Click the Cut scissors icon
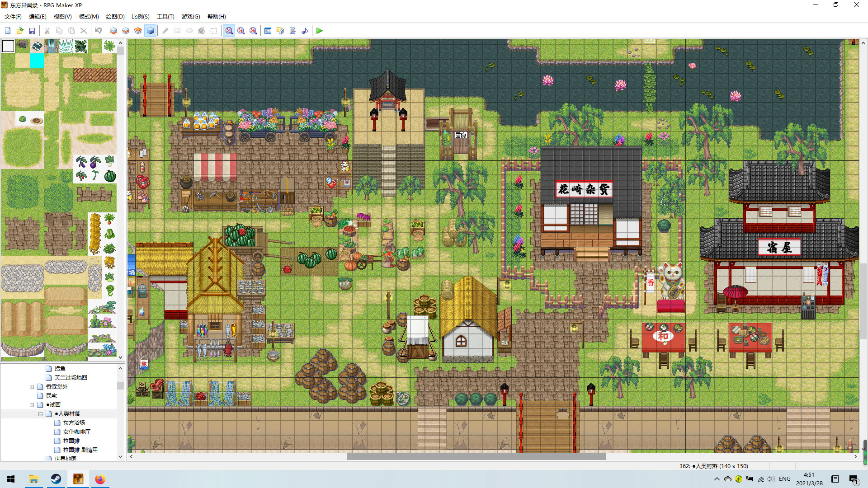Viewport: 868px width, 488px height. (x=47, y=31)
